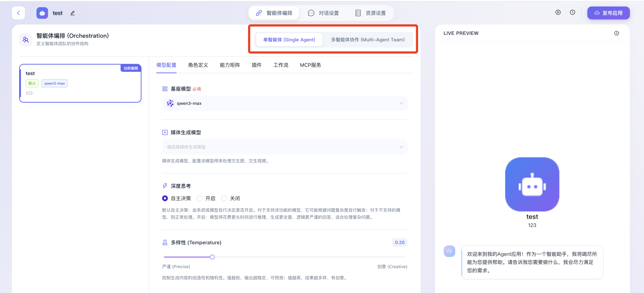The width and height of the screenshot is (644, 293).
Task: Select the 关闭 deep thinking option
Action: coord(224,198)
